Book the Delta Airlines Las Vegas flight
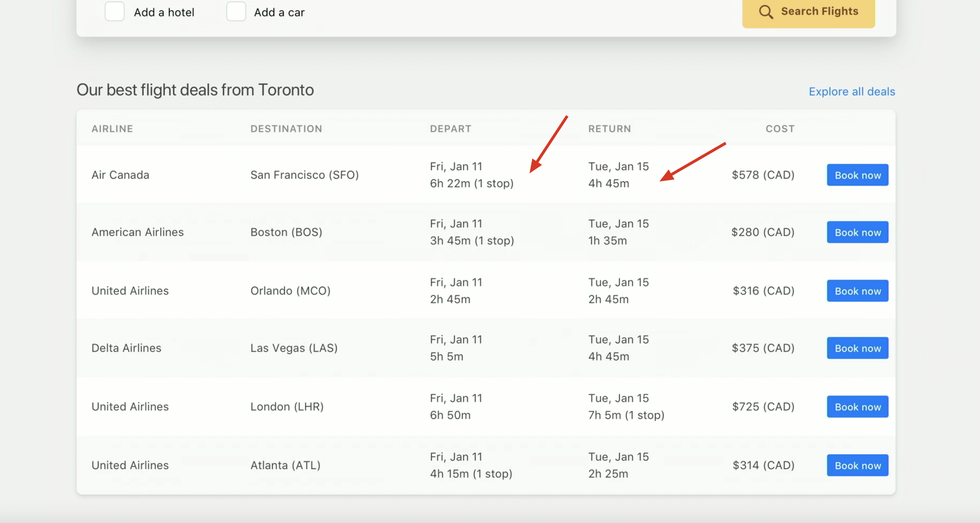980x523 pixels. 857,348
